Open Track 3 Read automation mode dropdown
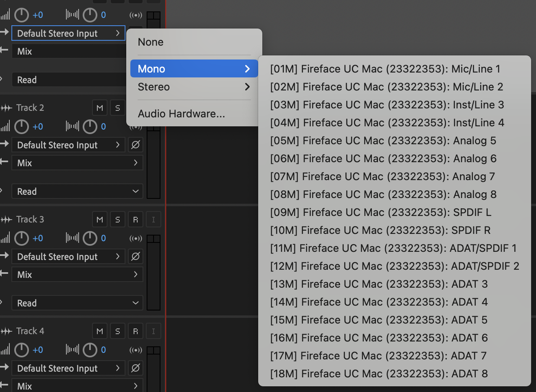This screenshot has height=392, width=536. tap(77, 303)
